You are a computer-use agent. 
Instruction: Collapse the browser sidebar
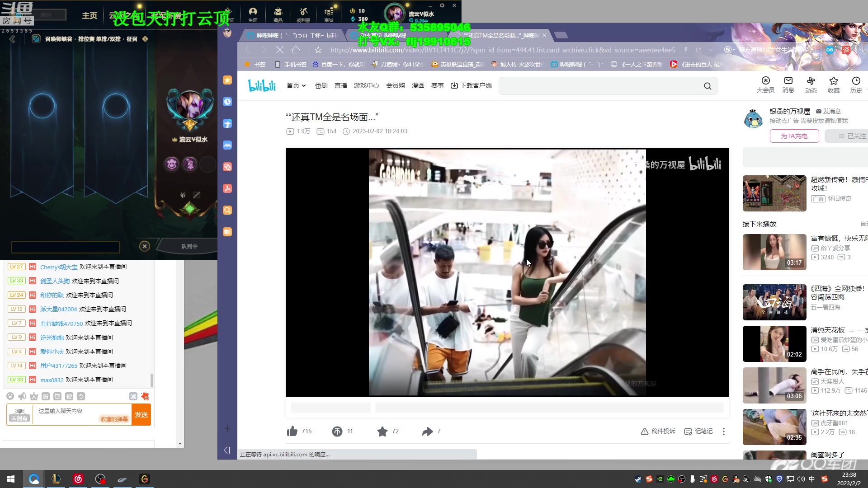pos(227,450)
